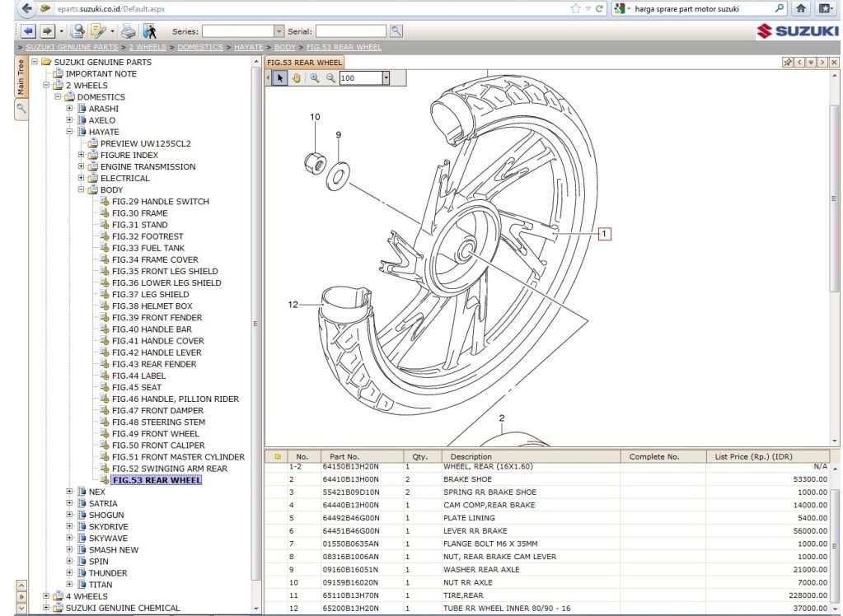Click the print preview document icon

(x=77, y=31)
